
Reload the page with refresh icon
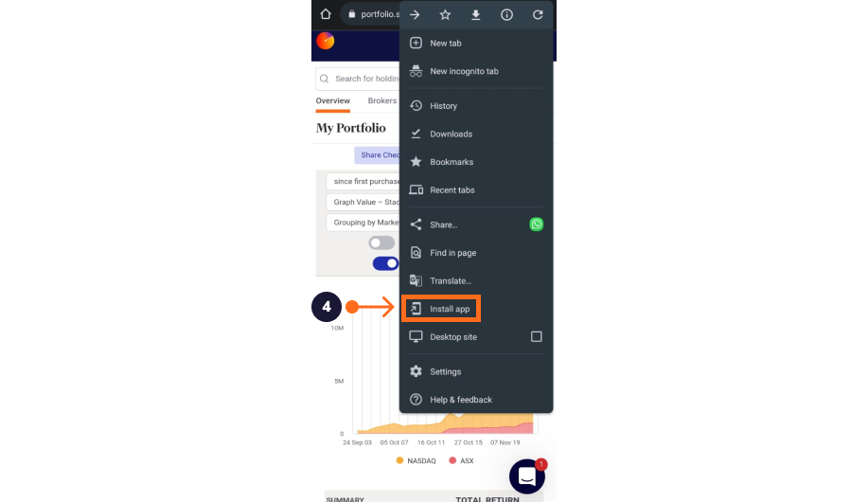pos(538,15)
